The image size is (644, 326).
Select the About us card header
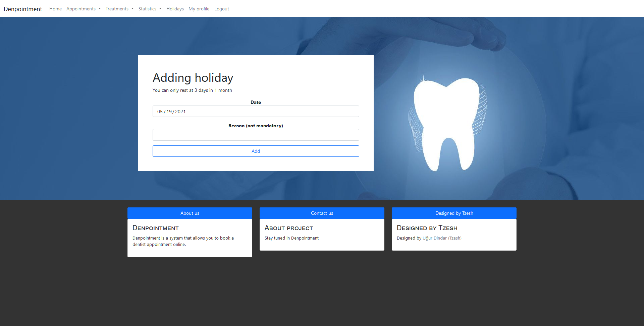(x=190, y=213)
